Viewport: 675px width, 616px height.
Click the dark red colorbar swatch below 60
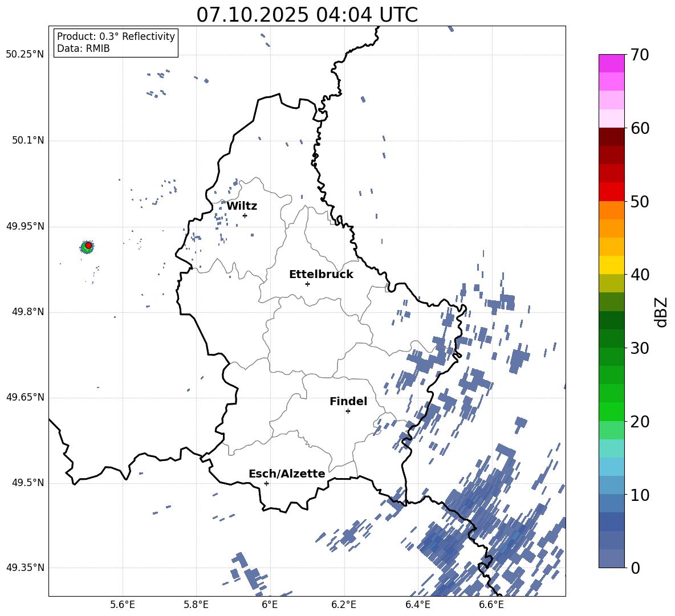pyautogui.click(x=611, y=137)
